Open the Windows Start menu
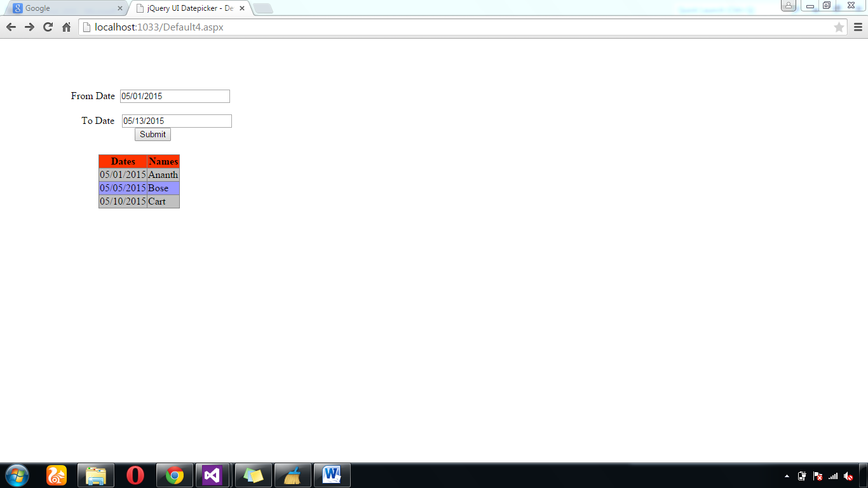The width and height of the screenshot is (868, 488). [x=17, y=475]
